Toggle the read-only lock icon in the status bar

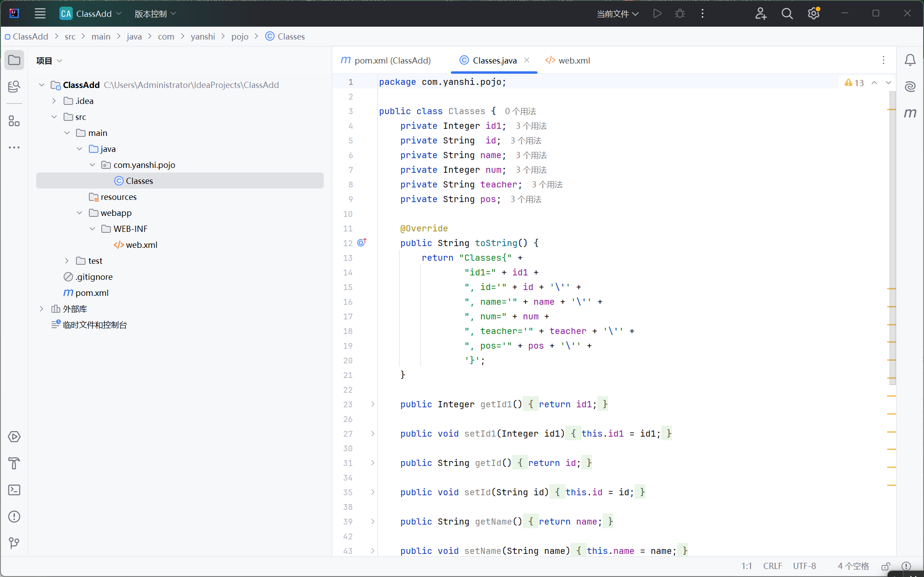(886, 566)
